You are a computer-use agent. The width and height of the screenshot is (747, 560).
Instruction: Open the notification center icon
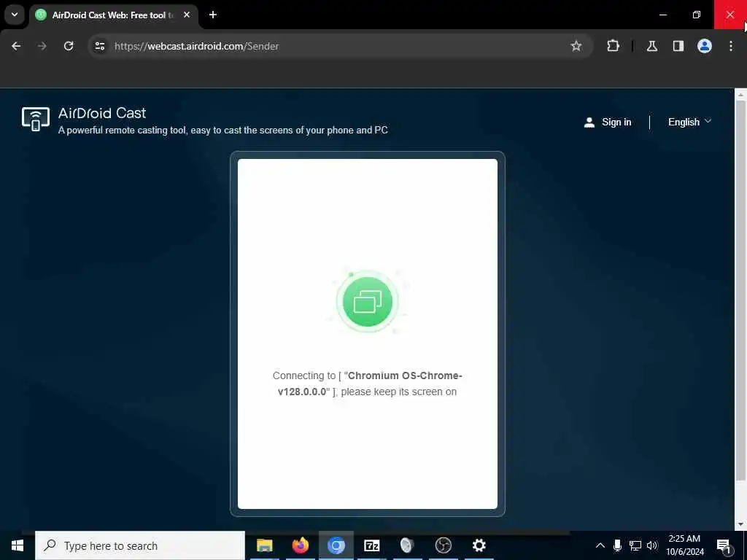pyautogui.click(x=724, y=545)
